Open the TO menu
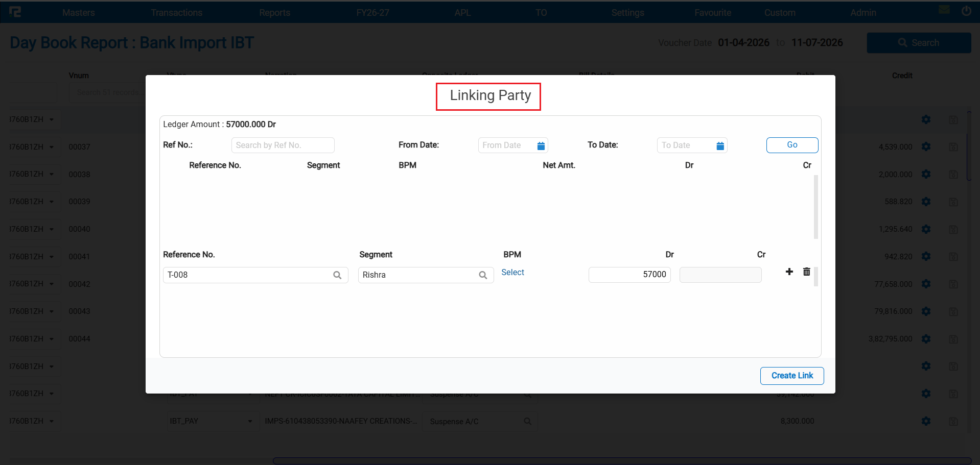The image size is (980, 465). [x=541, y=13]
